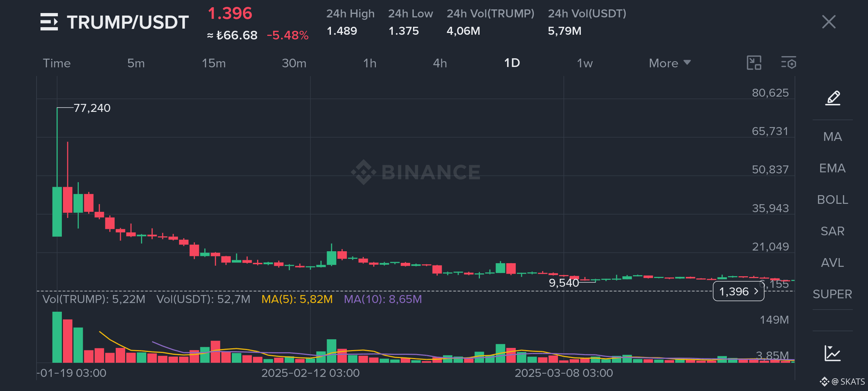Expand the More intervals dropdown
The height and width of the screenshot is (391, 868).
pos(670,63)
